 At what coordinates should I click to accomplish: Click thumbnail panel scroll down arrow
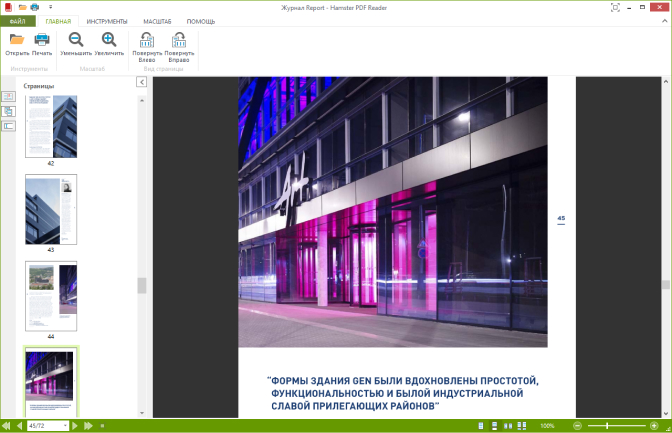click(x=142, y=413)
